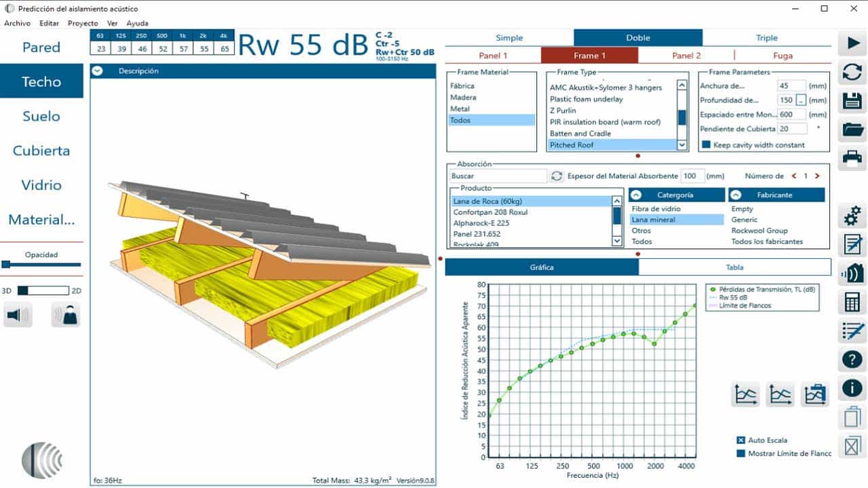868x488 pixels.
Task: Click the printer icon in right toolbar
Action: pyautogui.click(x=852, y=158)
